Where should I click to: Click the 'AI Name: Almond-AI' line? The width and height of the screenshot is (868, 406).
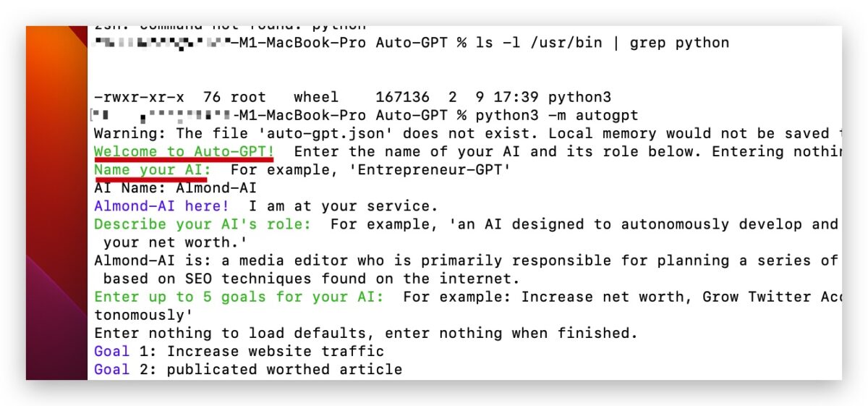(175, 188)
